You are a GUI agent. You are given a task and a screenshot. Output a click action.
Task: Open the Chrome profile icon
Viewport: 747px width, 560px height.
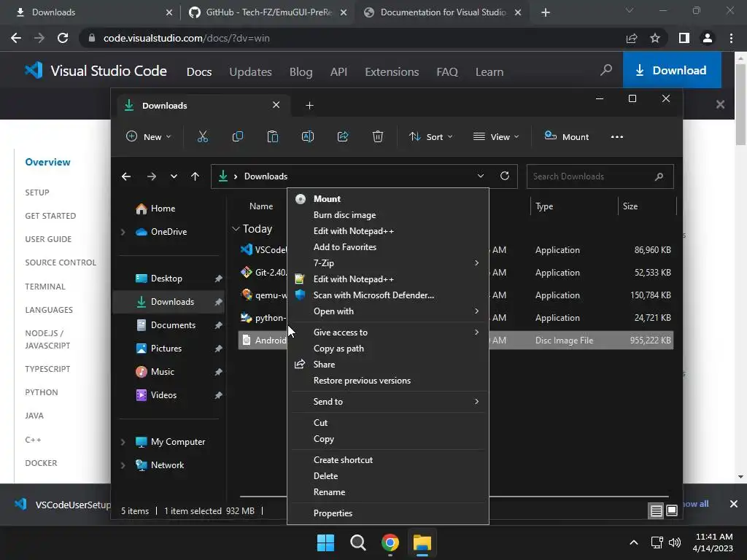[708, 38]
